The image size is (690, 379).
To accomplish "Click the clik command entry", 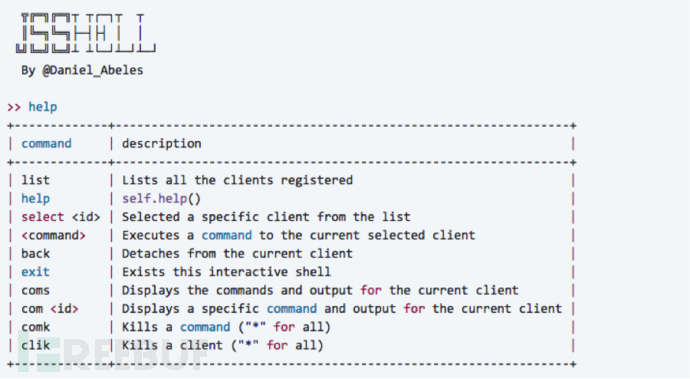I will [x=36, y=345].
